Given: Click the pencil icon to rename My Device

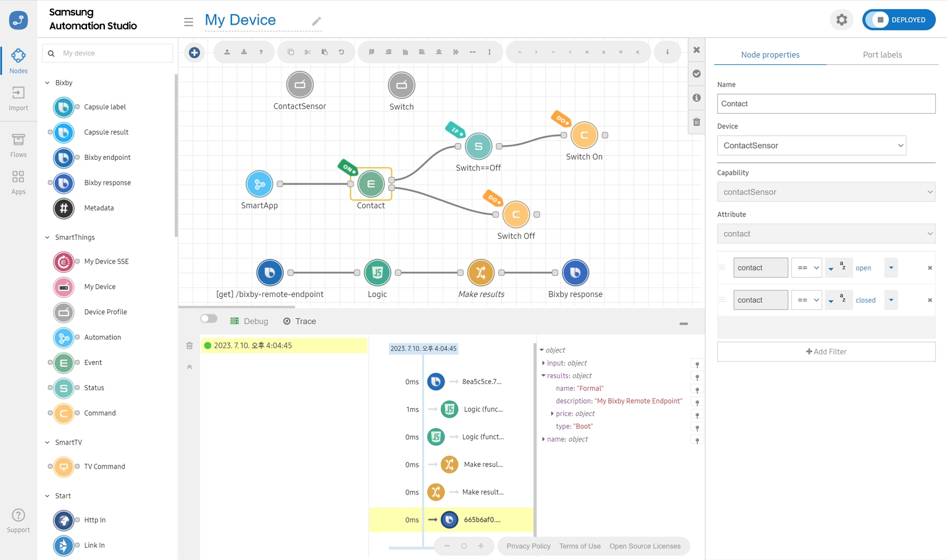Looking at the screenshot, I should [x=317, y=21].
